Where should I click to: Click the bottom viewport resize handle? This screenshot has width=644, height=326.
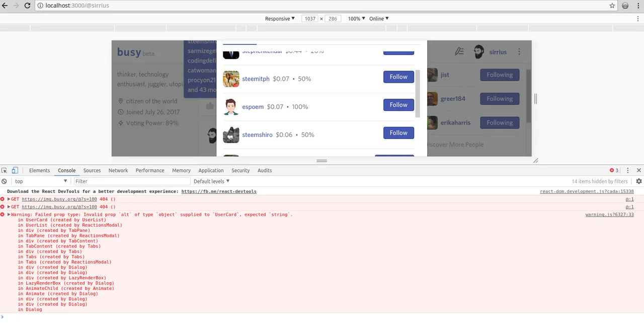coord(322,161)
